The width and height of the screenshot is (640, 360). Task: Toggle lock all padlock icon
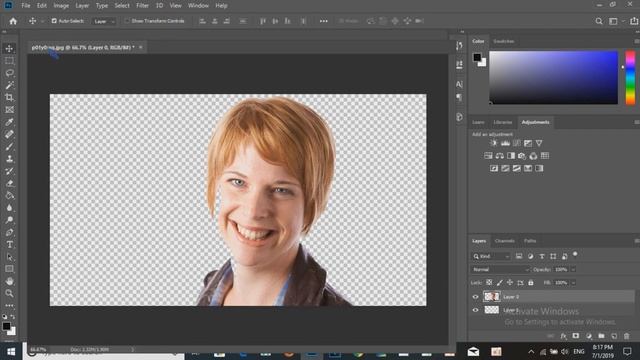click(531, 282)
